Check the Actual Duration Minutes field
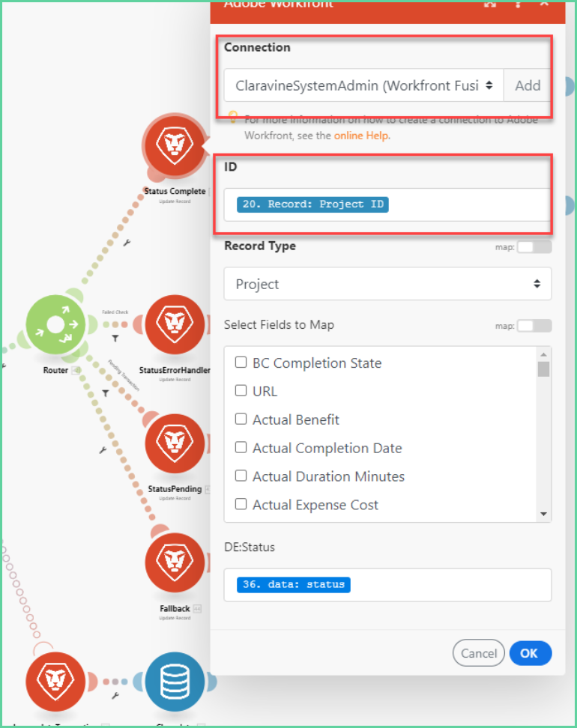Image resolution: width=577 pixels, height=728 pixels. (x=241, y=476)
